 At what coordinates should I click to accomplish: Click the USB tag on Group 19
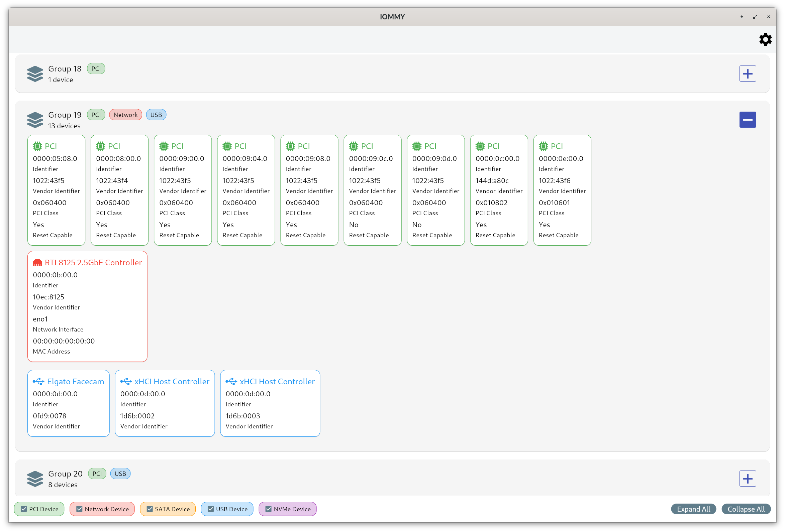click(x=156, y=115)
